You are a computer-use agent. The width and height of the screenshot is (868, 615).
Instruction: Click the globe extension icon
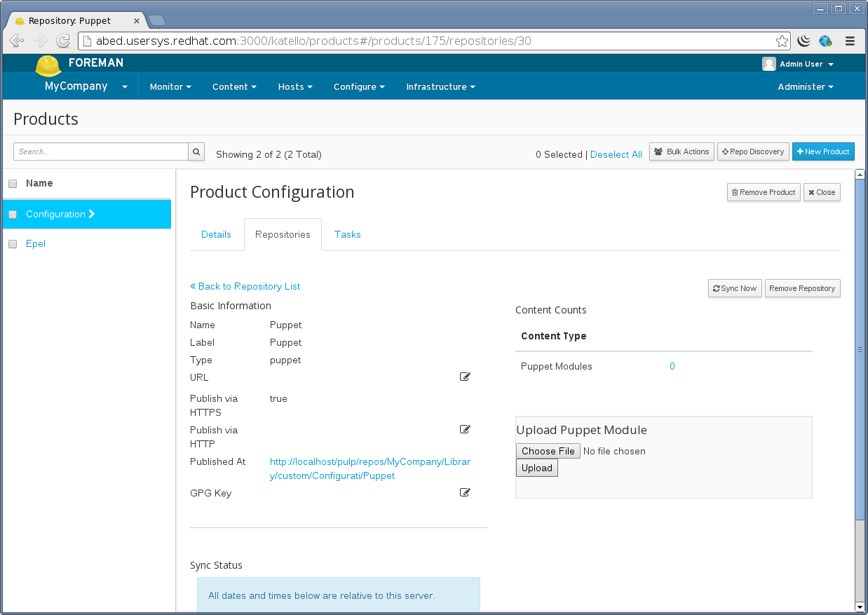(x=825, y=41)
